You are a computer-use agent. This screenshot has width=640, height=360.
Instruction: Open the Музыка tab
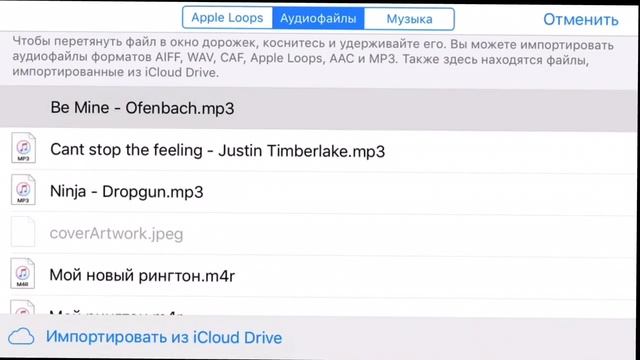point(409,19)
